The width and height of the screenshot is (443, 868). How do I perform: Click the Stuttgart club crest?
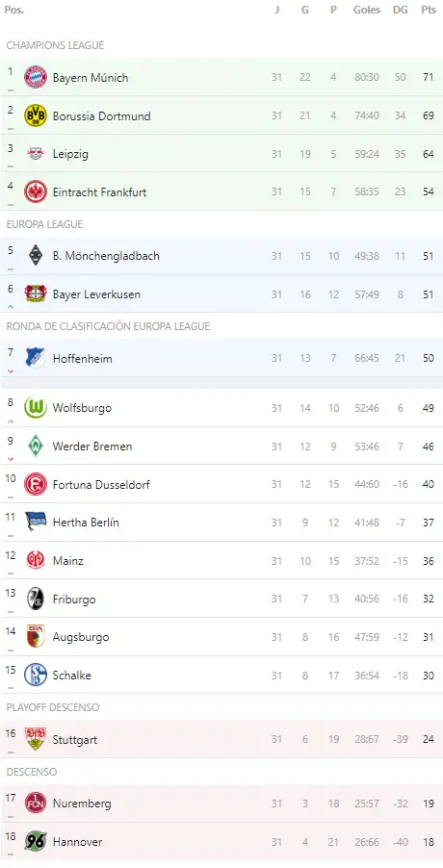click(36, 739)
